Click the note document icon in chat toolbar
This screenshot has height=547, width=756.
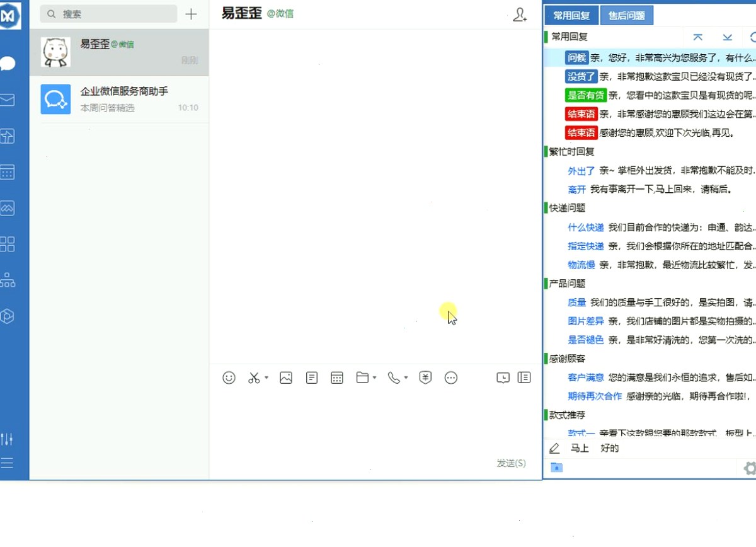point(312,377)
